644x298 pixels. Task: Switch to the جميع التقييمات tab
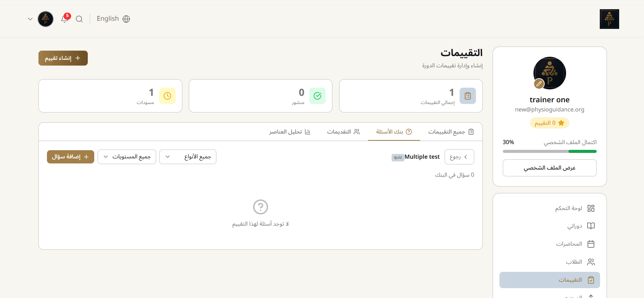[451, 132]
